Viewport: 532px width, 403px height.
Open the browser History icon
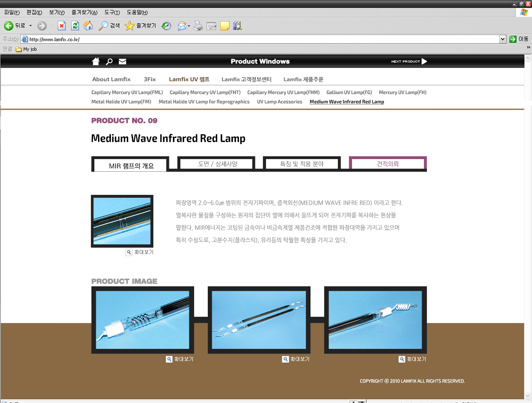coord(166,26)
